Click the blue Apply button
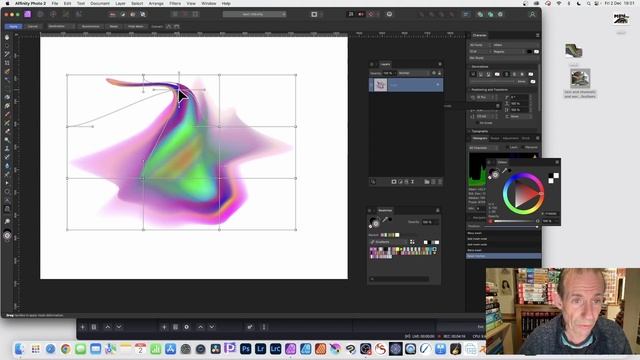Viewport: 640px width, 360px height. click(13, 27)
